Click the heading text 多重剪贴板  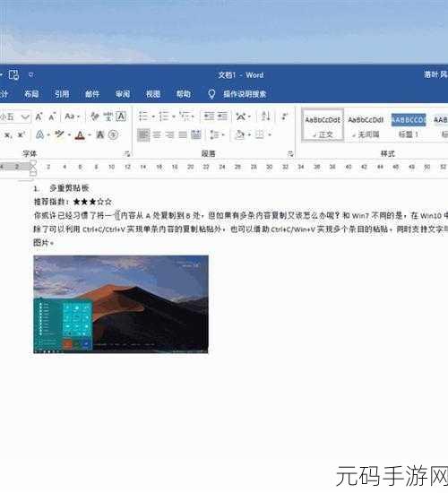coord(69,188)
